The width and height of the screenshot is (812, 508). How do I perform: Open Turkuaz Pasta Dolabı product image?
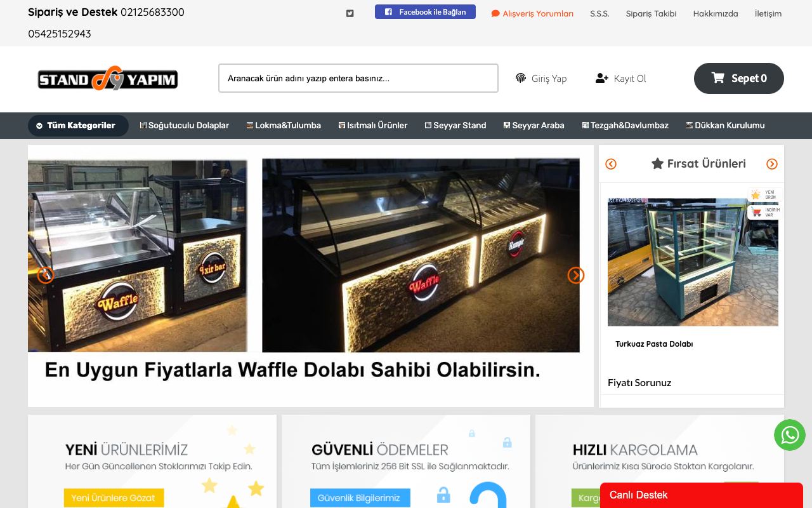693,262
